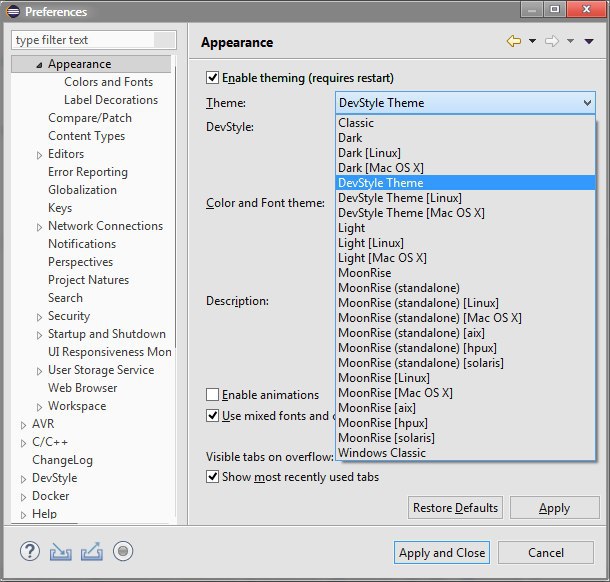
Task: Open the back history dropdown arrow
Action: click(x=533, y=41)
